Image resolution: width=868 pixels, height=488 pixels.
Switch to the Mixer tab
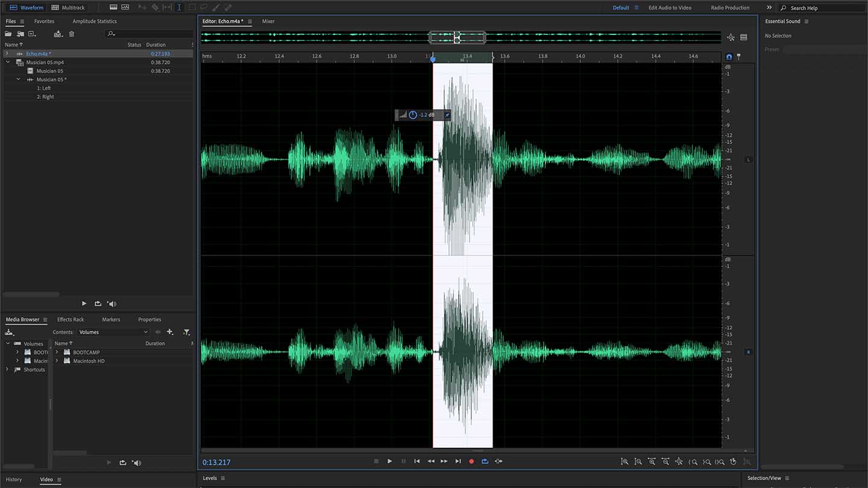point(268,21)
